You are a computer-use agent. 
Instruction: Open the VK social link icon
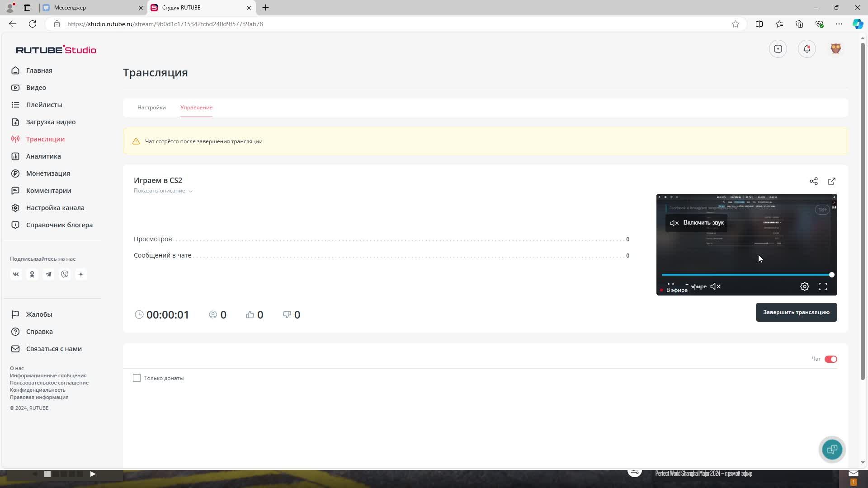(x=16, y=274)
